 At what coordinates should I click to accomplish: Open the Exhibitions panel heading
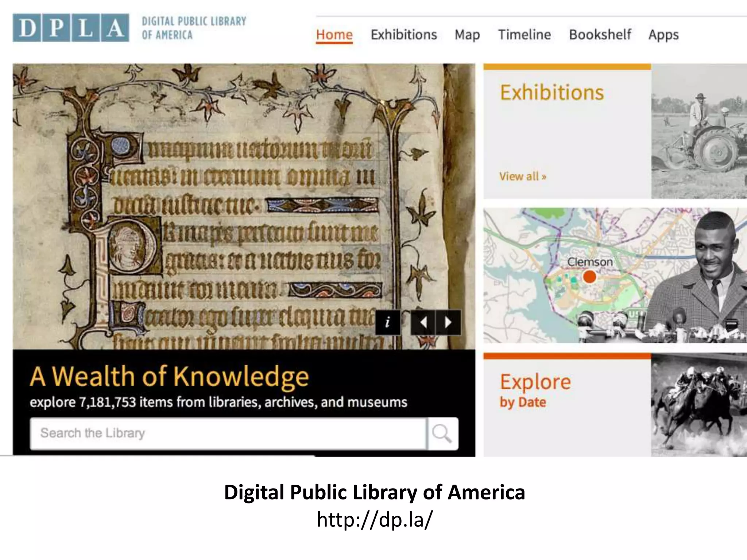pyautogui.click(x=552, y=92)
